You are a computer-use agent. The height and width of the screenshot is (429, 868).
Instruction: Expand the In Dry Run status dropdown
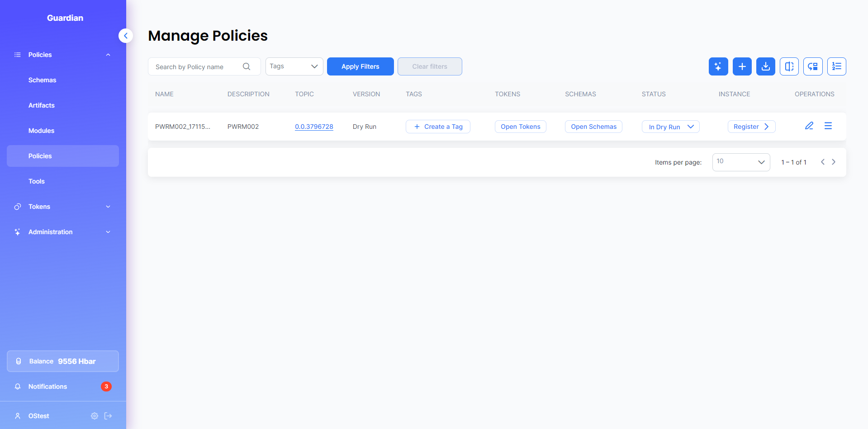click(670, 127)
